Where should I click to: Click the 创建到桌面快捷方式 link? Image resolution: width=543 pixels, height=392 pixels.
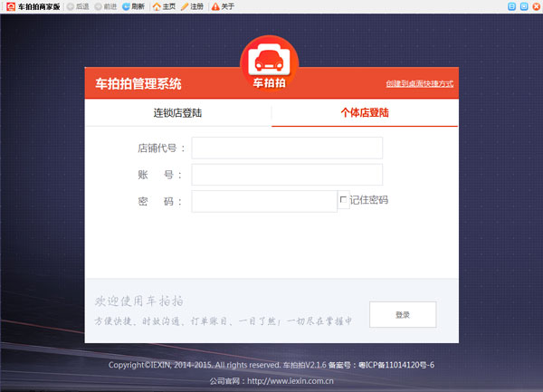(419, 83)
